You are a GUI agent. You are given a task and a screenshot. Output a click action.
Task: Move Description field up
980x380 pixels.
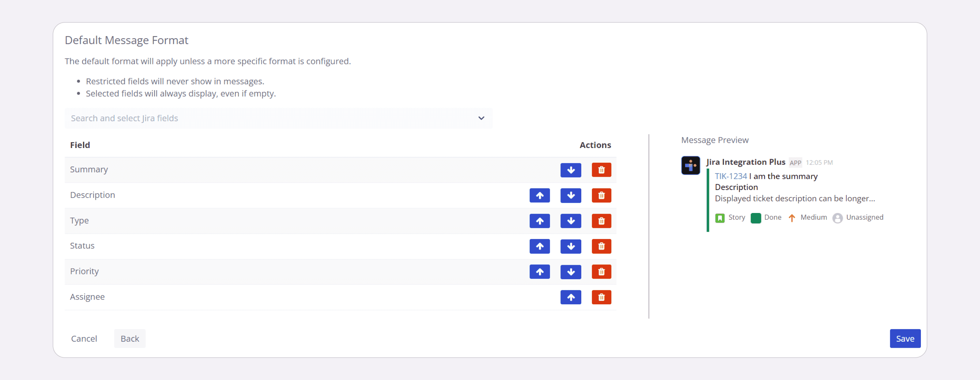[539, 195]
